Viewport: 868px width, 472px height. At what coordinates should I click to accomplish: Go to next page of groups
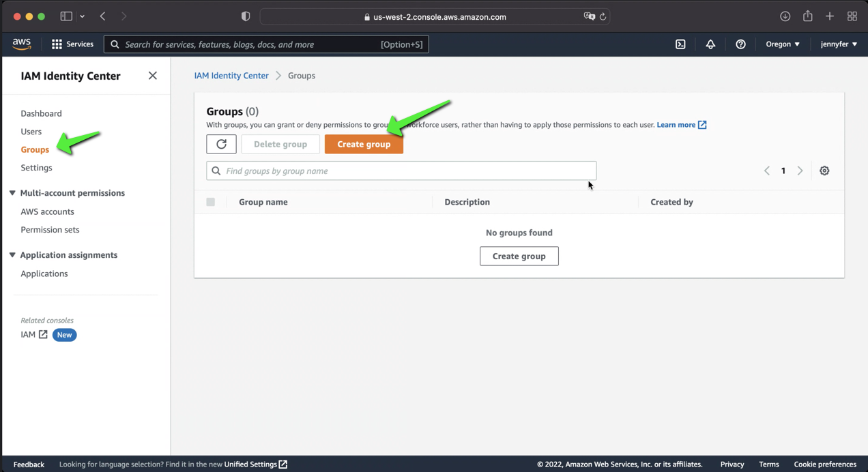[800, 171]
